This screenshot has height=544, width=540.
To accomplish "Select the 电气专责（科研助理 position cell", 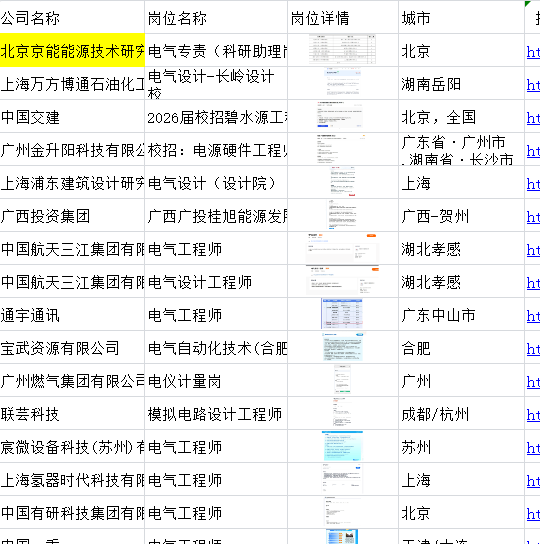I will 216,50.
